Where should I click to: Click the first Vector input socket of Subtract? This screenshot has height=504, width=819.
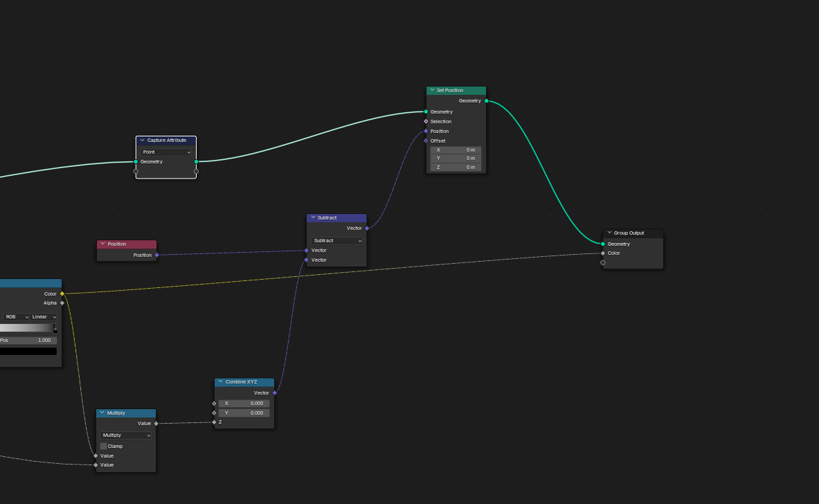pyautogui.click(x=307, y=250)
